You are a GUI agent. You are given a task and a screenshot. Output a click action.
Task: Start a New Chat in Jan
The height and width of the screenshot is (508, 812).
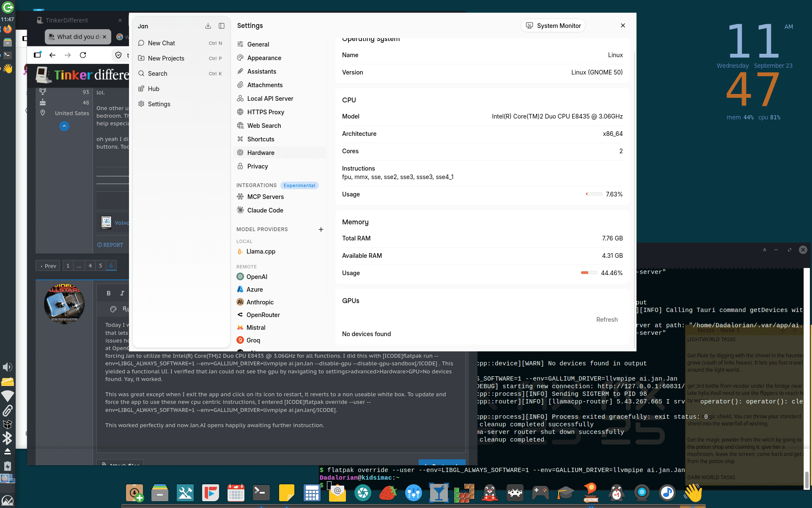click(x=181, y=43)
